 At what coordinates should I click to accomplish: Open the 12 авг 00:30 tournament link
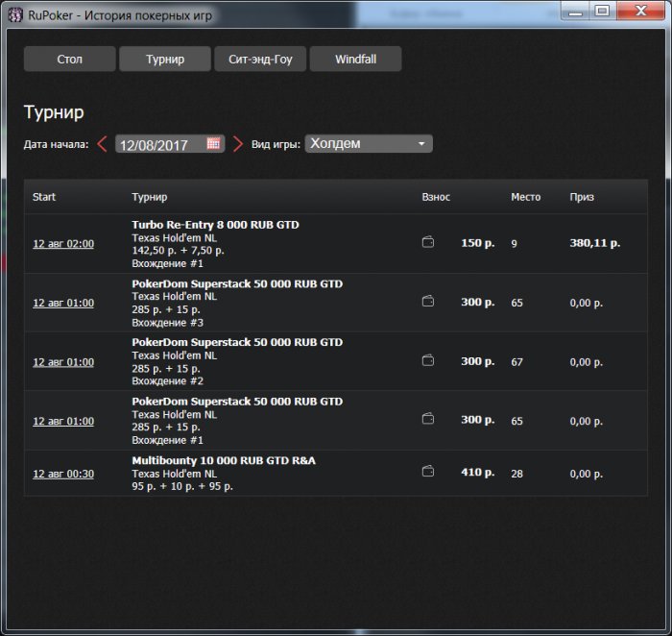click(63, 474)
